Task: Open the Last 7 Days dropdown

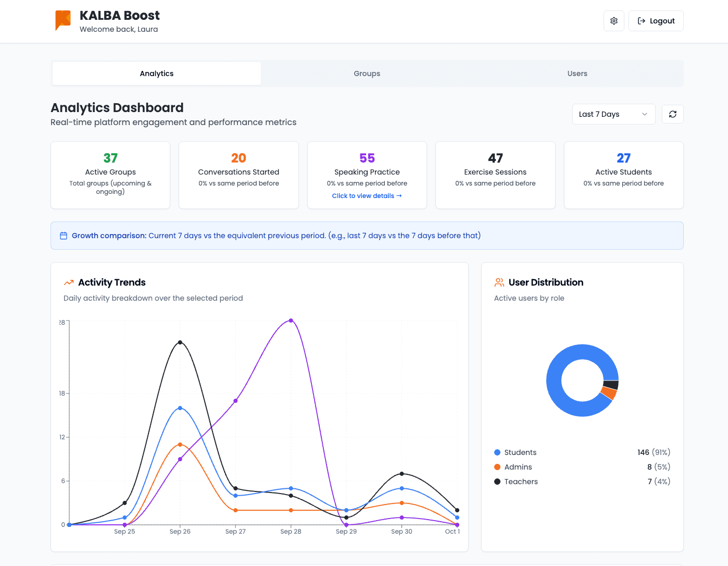Action: pyautogui.click(x=613, y=114)
